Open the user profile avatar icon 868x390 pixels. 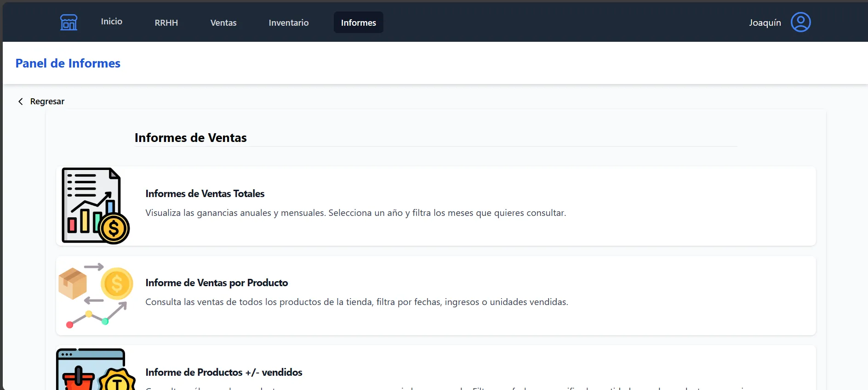(800, 22)
